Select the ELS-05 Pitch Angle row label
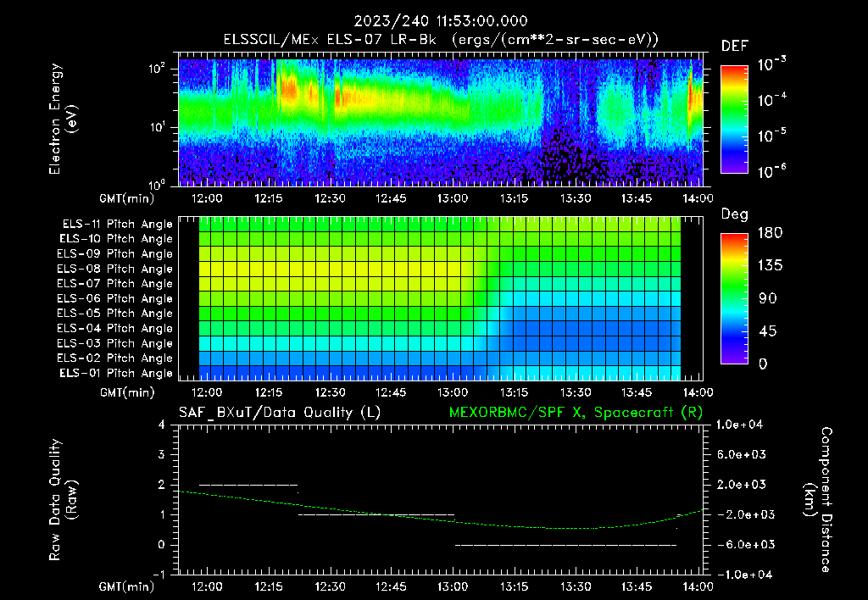The width and height of the screenshot is (868, 600). 114,314
